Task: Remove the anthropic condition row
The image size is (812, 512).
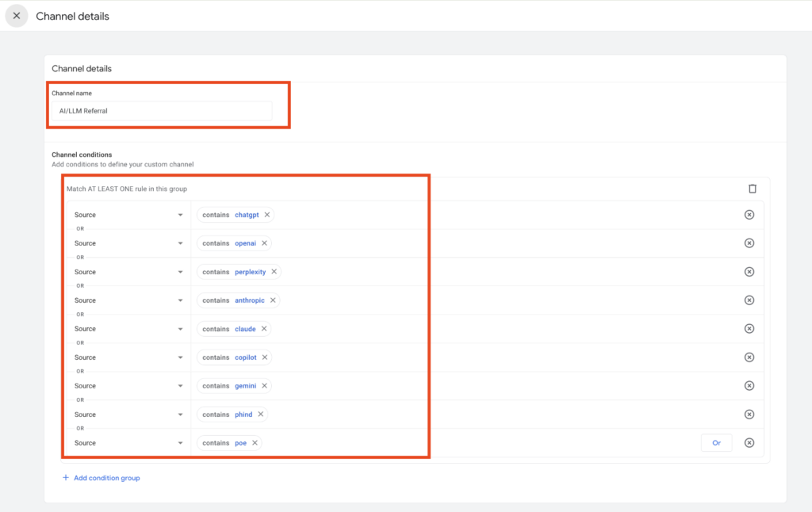Action: pos(749,300)
